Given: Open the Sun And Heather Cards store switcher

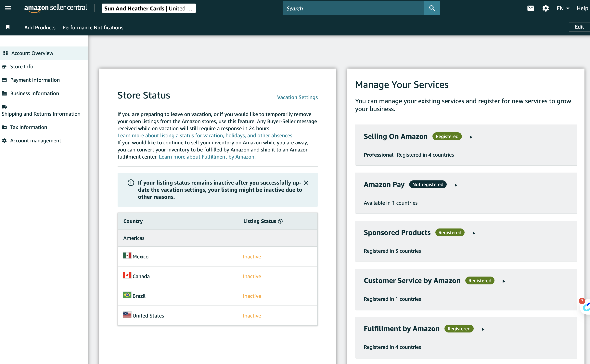Looking at the screenshot, I should (149, 8).
